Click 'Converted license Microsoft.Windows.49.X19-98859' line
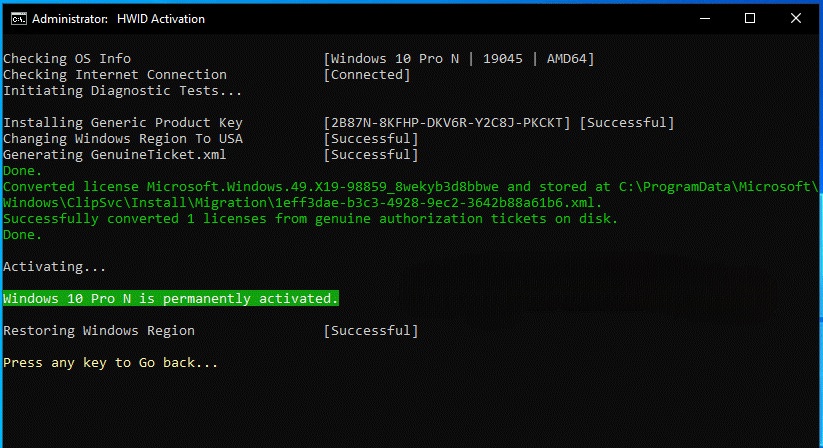 (x=410, y=187)
